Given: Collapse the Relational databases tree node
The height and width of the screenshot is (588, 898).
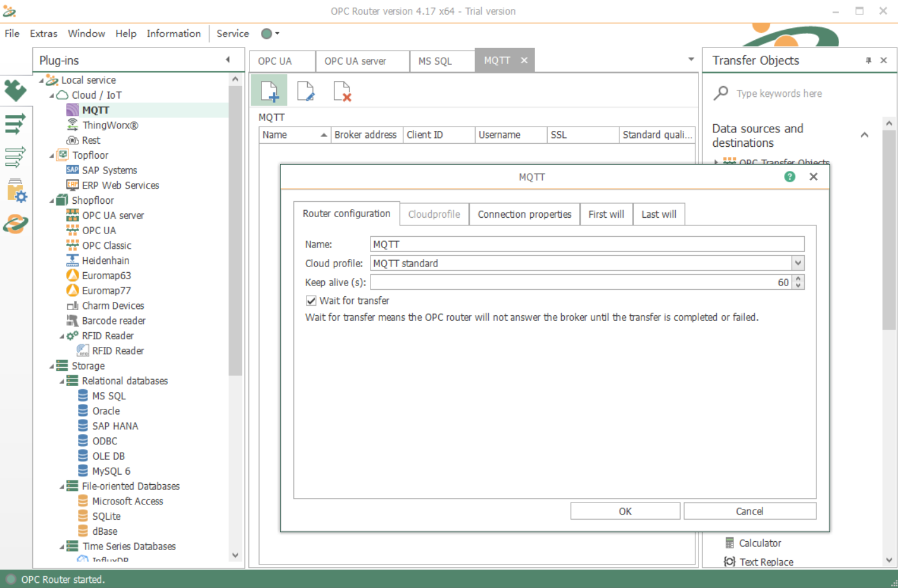Looking at the screenshot, I should click(62, 381).
